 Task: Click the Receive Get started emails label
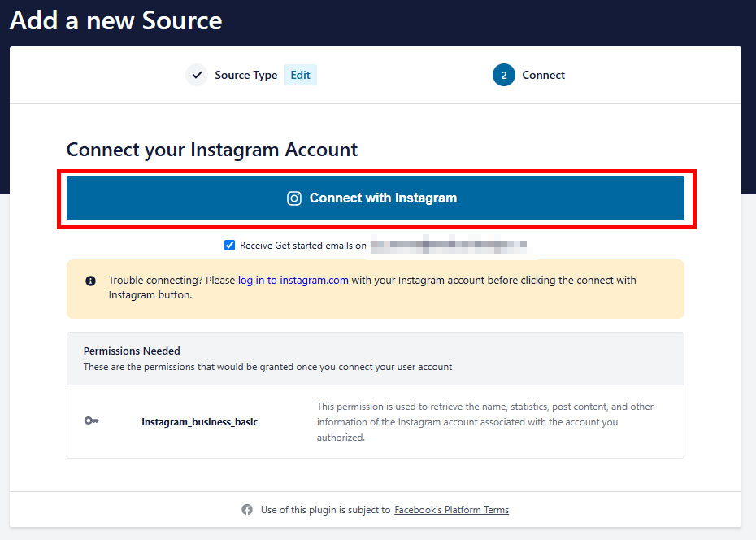click(302, 246)
